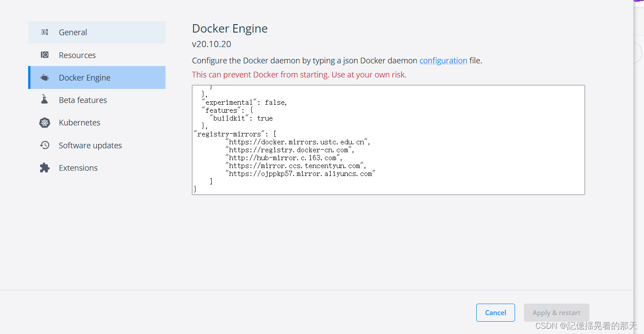The image size is (644, 334).
Task: Click the hub-mirror.c.163.com mirror URL
Action: [x=284, y=158]
